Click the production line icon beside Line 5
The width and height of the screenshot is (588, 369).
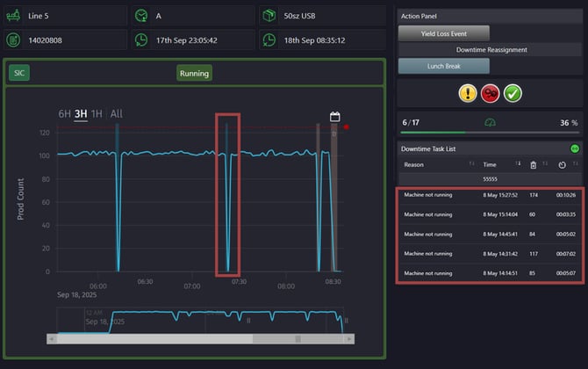click(x=13, y=16)
